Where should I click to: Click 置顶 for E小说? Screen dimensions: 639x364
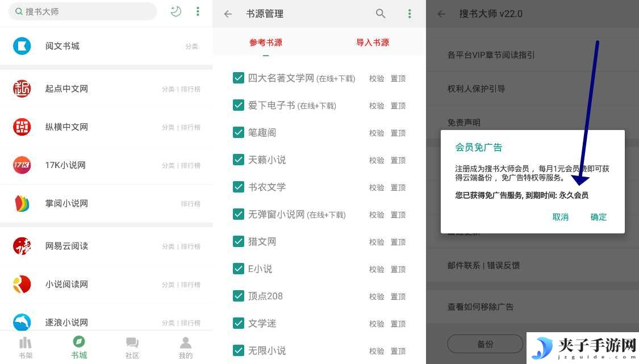pos(398,269)
